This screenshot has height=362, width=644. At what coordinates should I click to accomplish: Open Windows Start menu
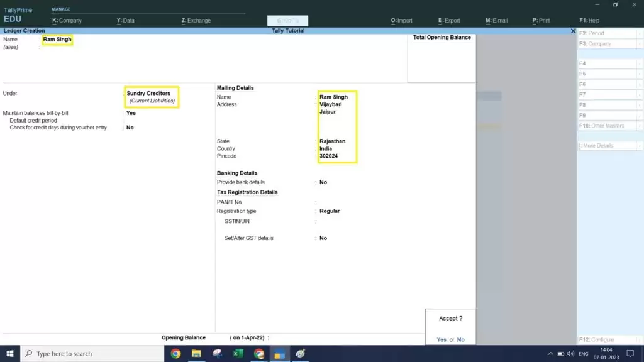coord(10,354)
